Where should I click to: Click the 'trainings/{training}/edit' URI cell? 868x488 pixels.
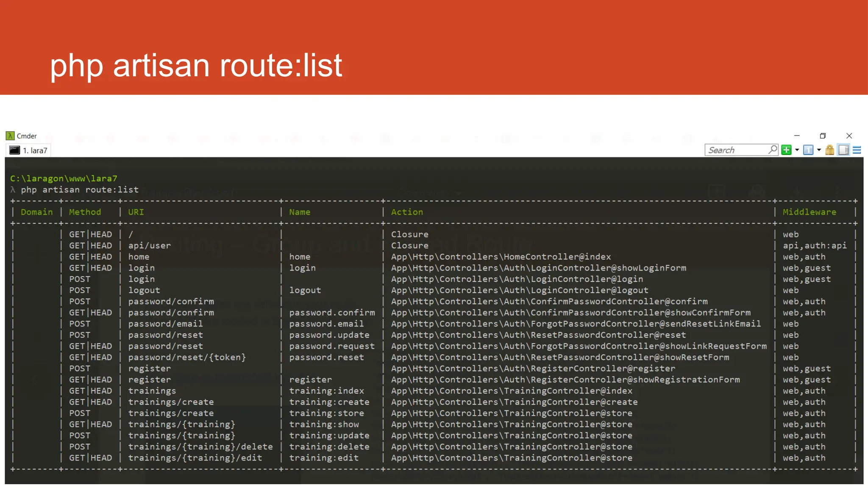coord(195,458)
